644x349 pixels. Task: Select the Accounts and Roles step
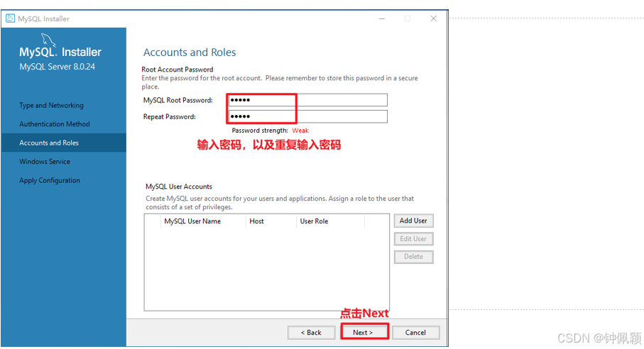pos(64,143)
